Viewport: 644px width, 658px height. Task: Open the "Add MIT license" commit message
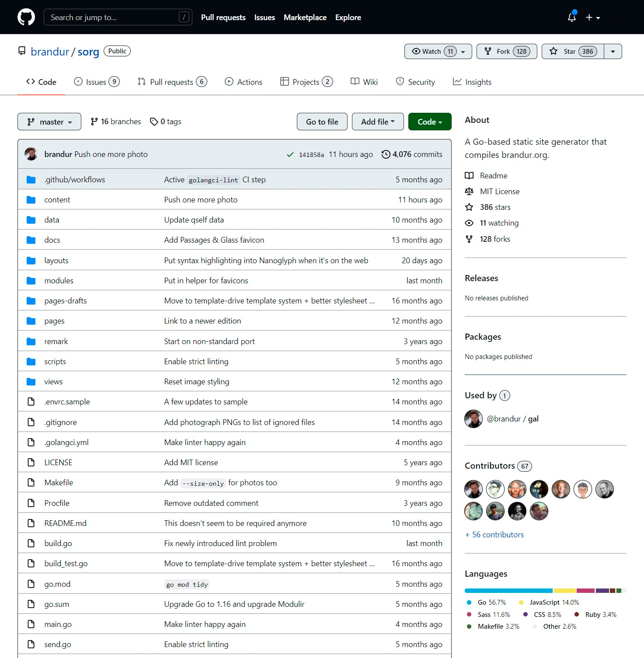[191, 463]
